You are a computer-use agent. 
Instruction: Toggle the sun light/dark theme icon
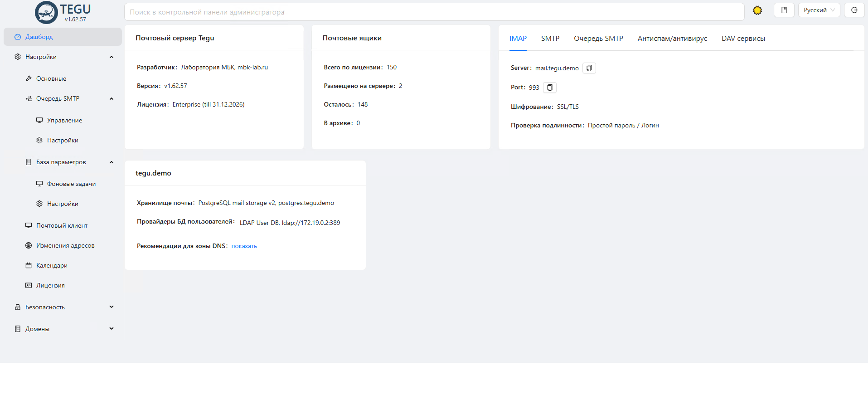tap(757, 10)
